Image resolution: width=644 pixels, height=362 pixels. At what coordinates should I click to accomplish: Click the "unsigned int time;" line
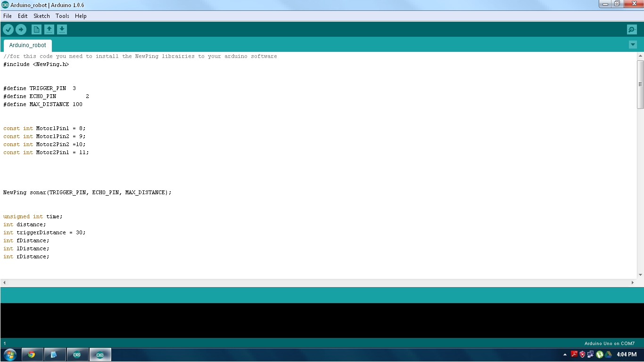click(33, 216)
